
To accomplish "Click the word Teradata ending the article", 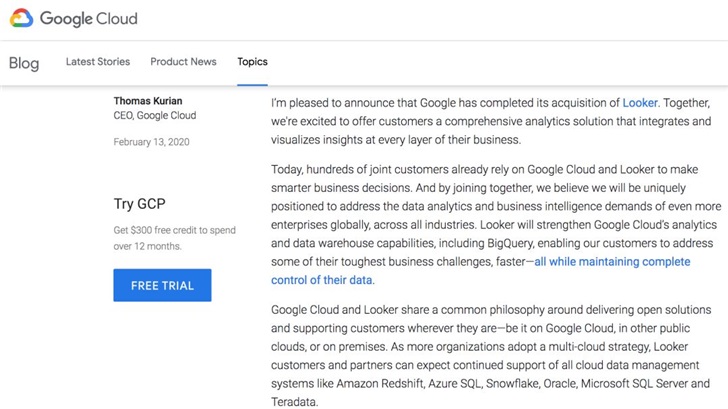I will [294, 401].
